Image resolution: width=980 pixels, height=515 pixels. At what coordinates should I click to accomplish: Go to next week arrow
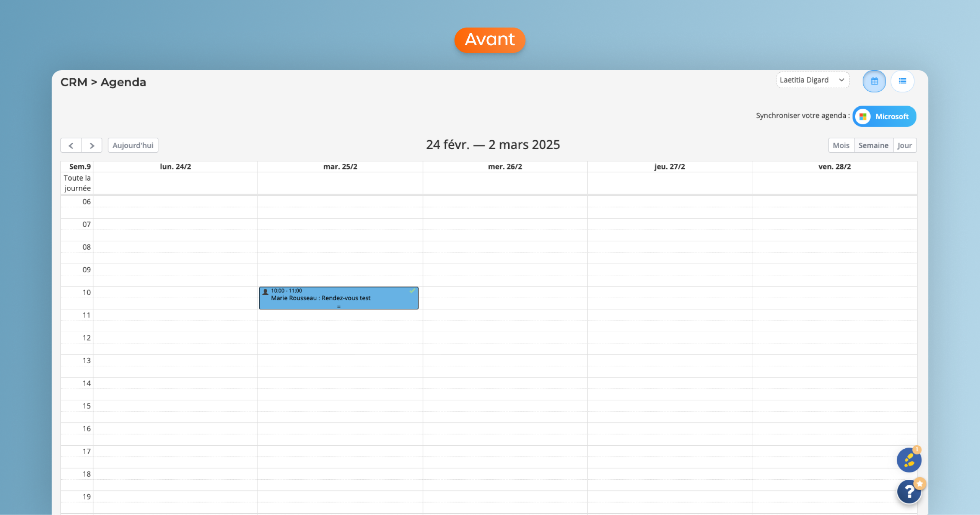[x=92, y=145]
